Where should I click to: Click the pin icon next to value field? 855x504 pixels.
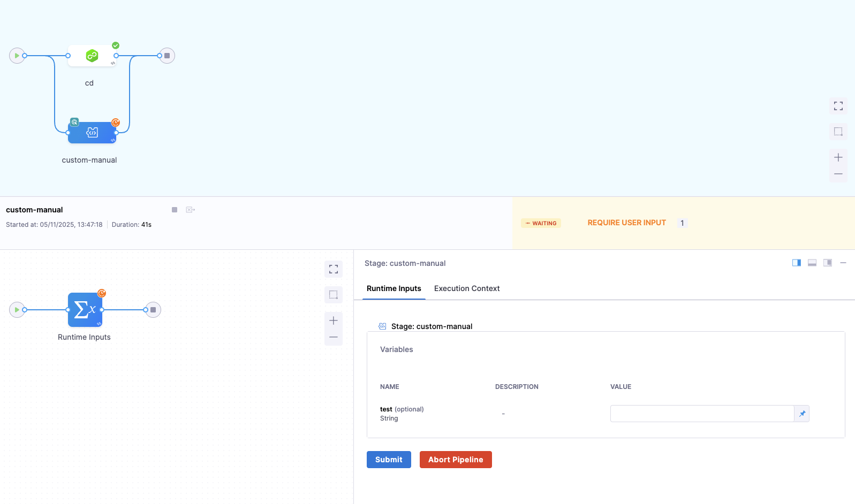tap(802, 414)
